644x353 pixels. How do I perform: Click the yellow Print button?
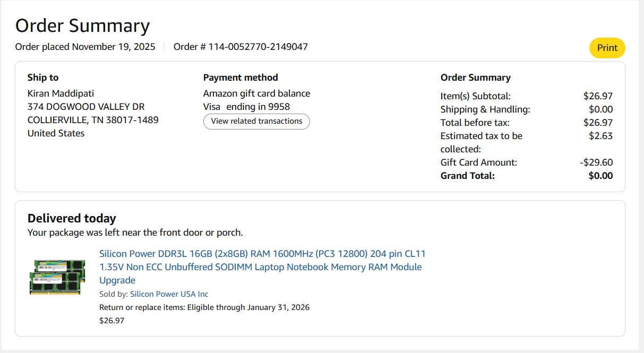pyautogui.click(x=607, y=48)
